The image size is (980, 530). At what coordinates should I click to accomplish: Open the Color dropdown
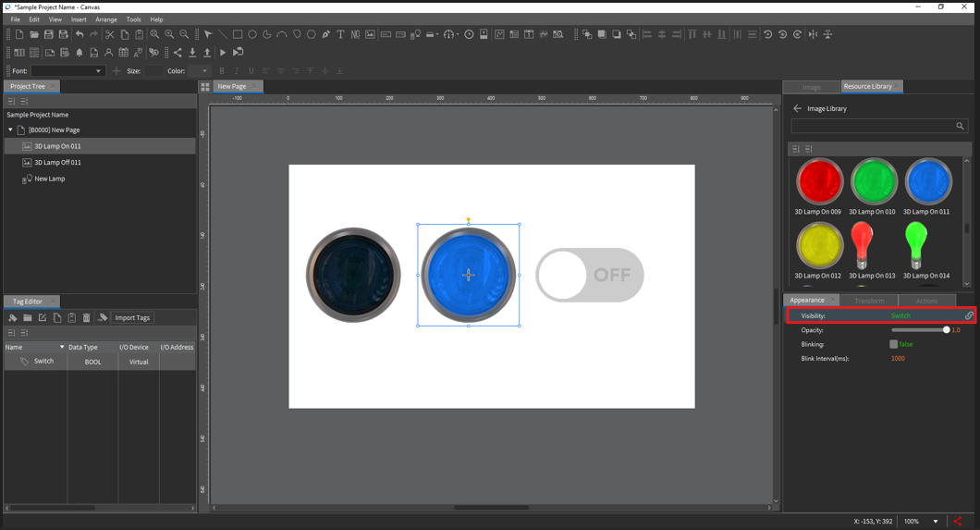202,71
